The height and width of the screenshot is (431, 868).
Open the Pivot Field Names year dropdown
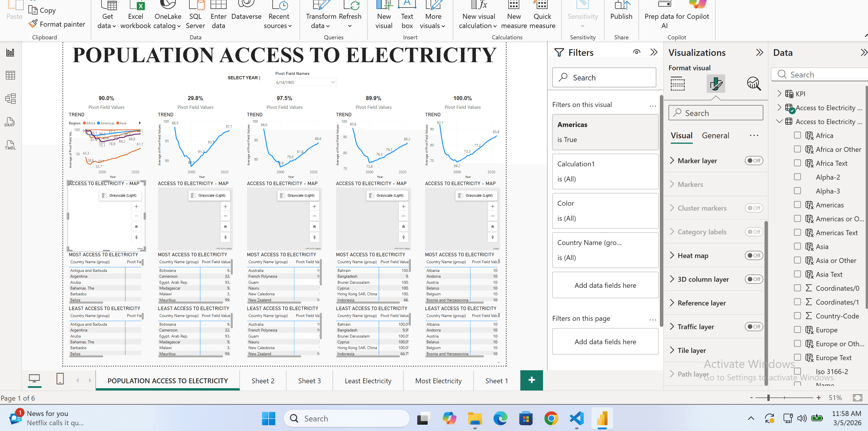click(x=333, y=82)
